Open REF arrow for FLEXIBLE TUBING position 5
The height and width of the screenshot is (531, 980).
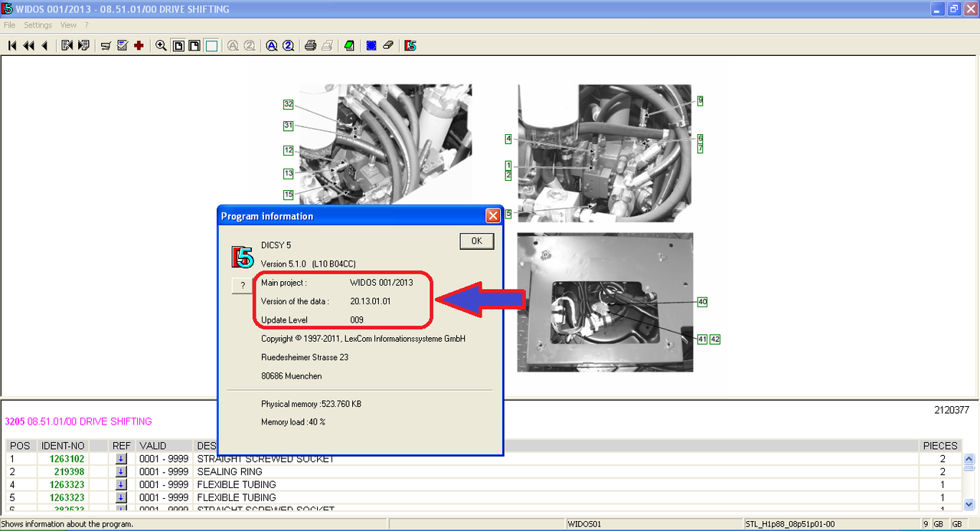click(121, 498)
